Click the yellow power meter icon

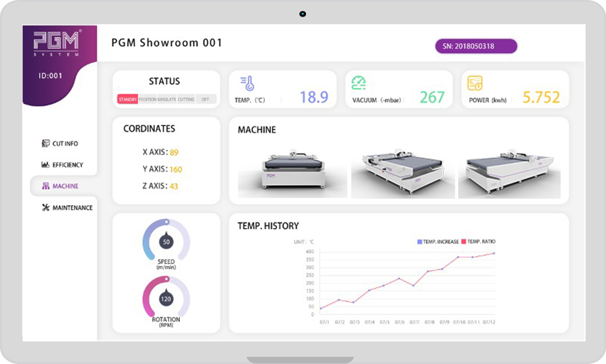click(x=475, y=83)
